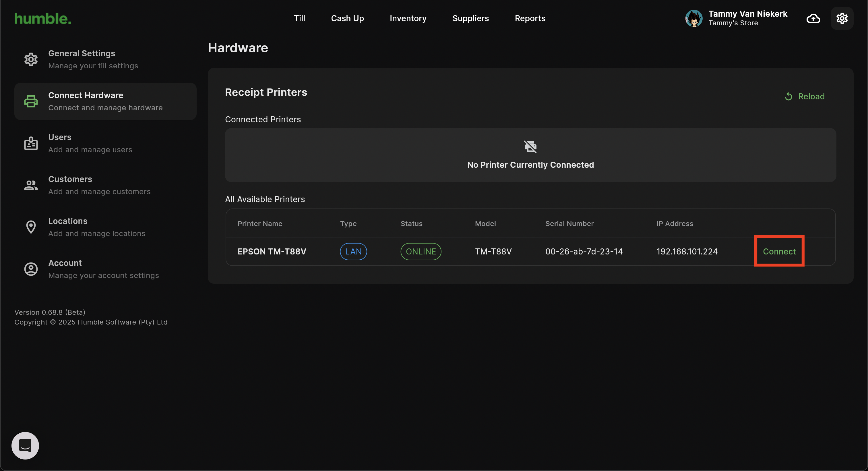The width and height of the screenshot is (868, 471).
Task: Click the LAN type badge
Action: 353,252
